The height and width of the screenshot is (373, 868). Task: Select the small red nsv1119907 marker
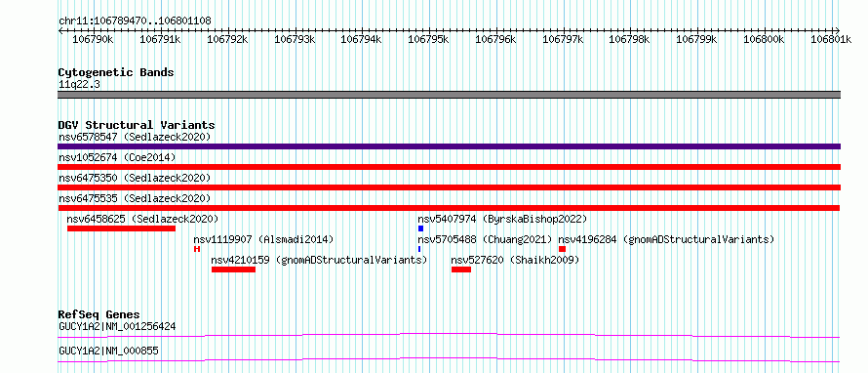(x=196, y=249)
